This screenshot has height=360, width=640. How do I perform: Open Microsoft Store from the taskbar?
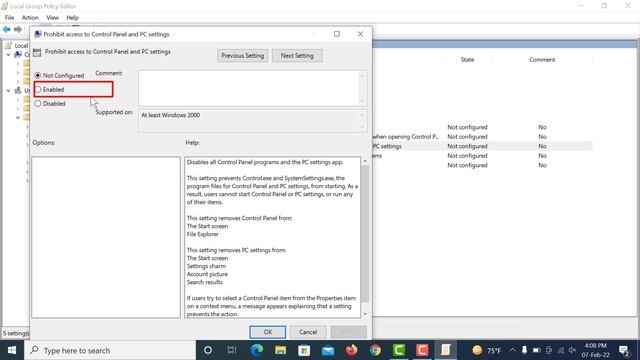[x=304, y=350]
